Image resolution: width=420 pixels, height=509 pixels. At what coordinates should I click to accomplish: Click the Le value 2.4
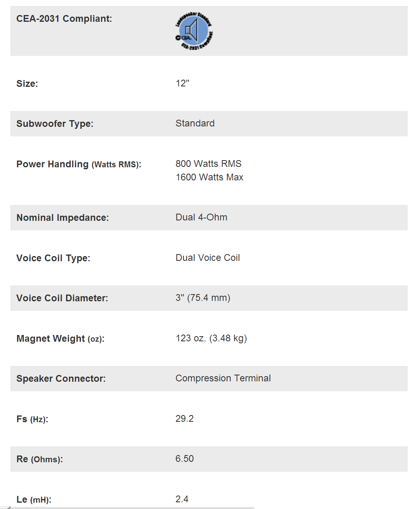pyautogui.click(x=182, y=499)
